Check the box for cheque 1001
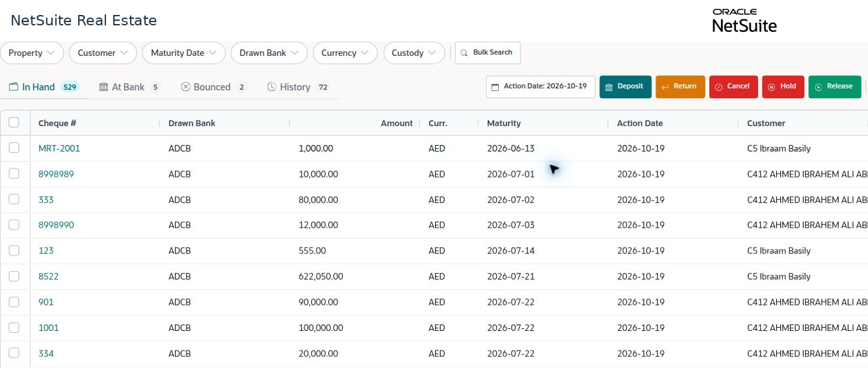The width and height of the screenshot is (868, 368). click(x=14, y=328)
